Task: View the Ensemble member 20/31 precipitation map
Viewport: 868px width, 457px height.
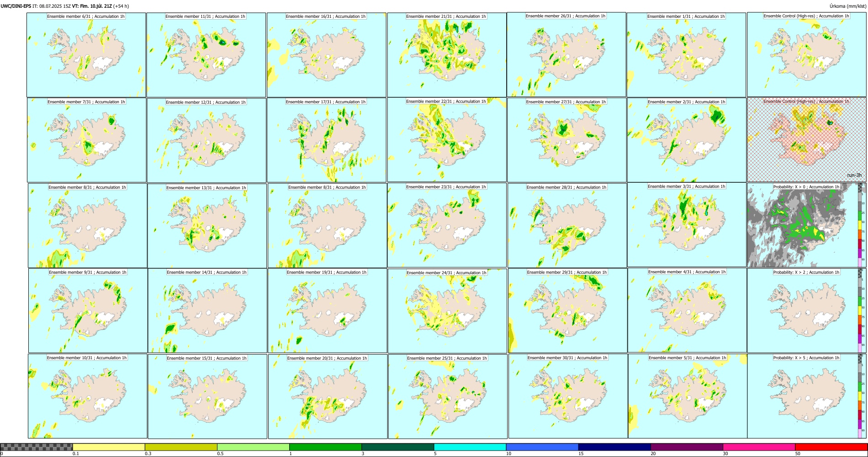Action: [x=328, y=396]
